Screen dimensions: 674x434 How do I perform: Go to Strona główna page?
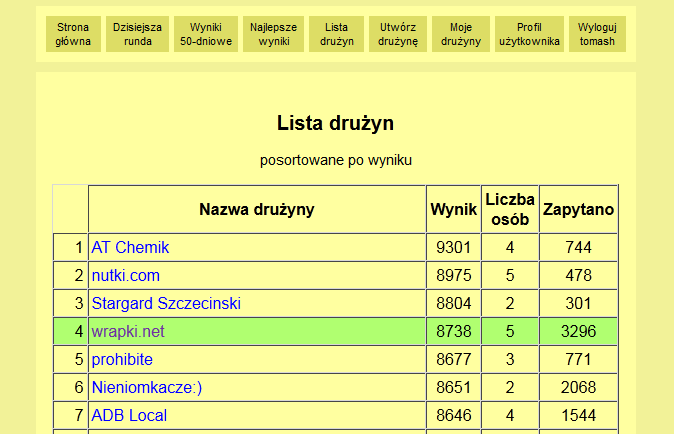click(73, 34)
